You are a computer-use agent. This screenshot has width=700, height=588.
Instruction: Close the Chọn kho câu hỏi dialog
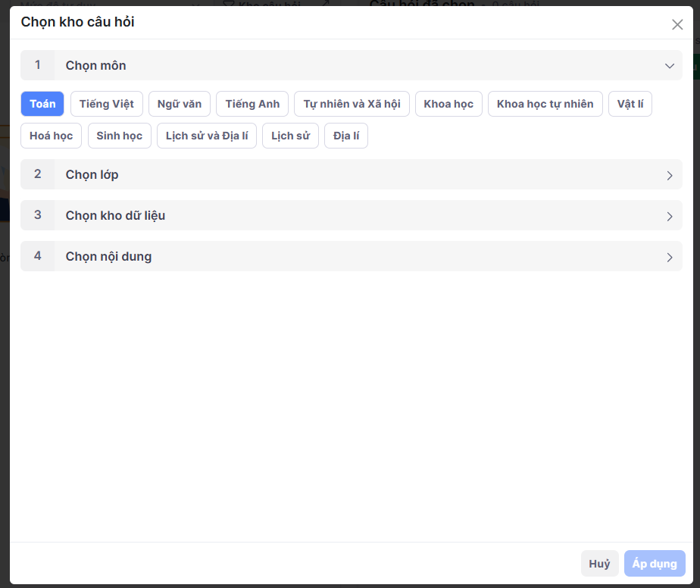pos(677,24)
